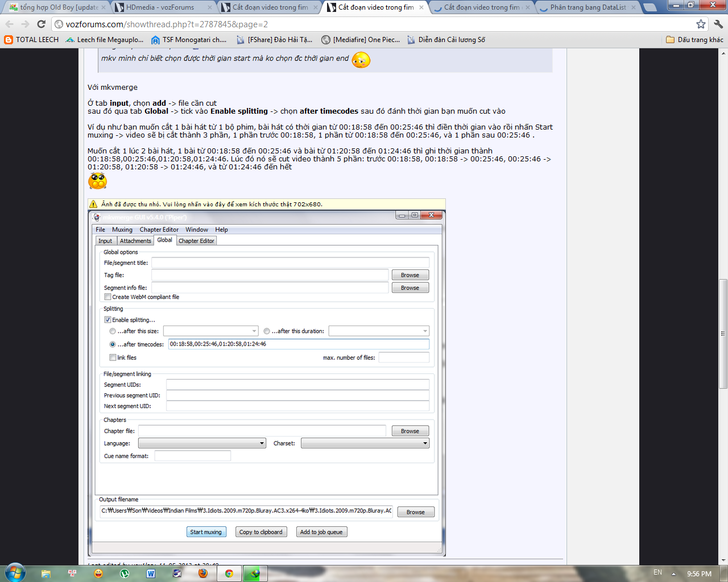Close the HDmedia - vozForums tab
Viewport: 728px width, 582px height.
pyautogui.click(x=209, y=7)
